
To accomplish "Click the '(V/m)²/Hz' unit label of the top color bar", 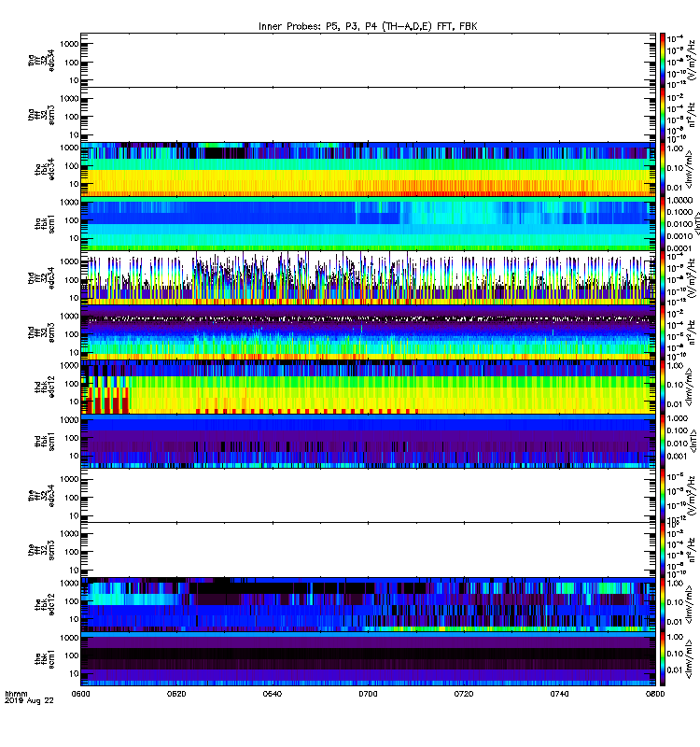I will [693, 61].
